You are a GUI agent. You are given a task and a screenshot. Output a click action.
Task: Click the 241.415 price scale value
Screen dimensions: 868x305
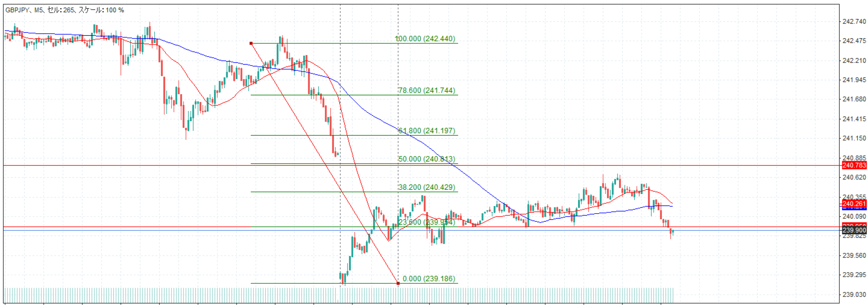pos(853,119)
